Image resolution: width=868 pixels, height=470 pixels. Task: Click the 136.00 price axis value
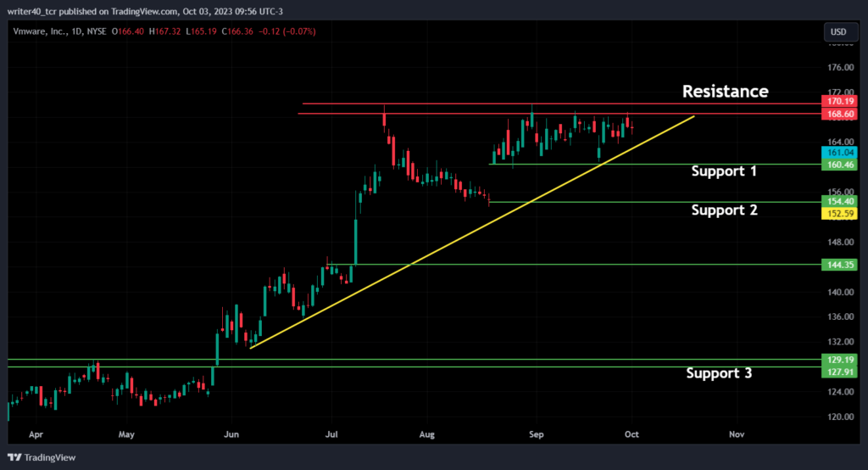pyautogui.click(x=840, y=316)
